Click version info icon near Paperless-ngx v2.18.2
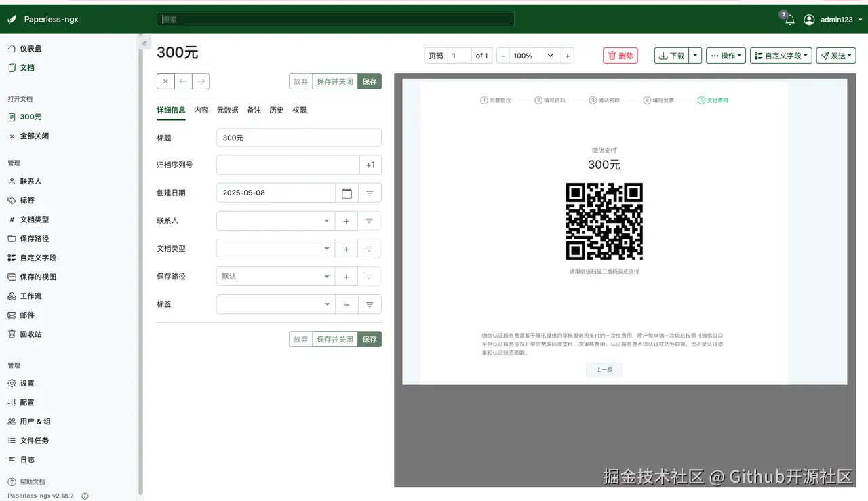868x501 pixels. (85, 496)
